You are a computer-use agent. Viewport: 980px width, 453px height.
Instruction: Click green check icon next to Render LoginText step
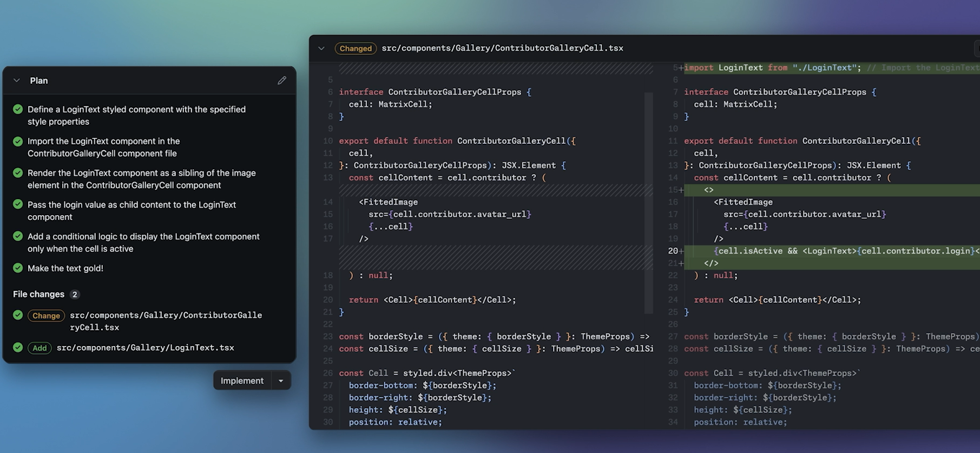(18, 173)
